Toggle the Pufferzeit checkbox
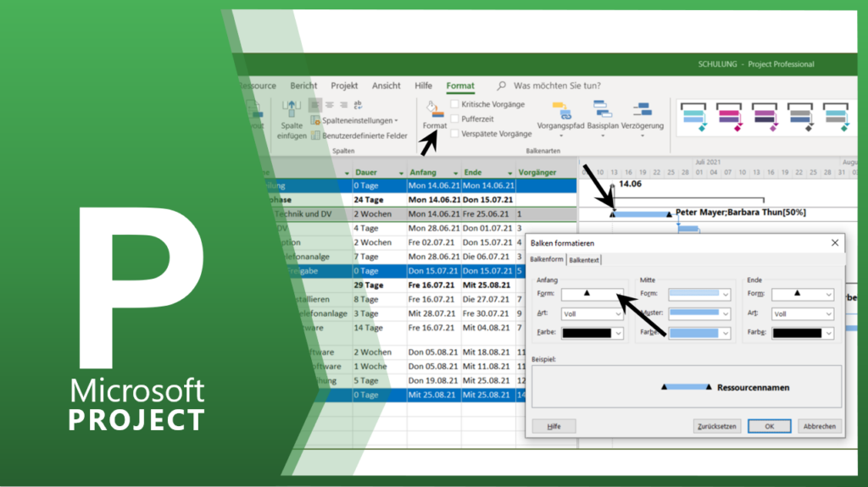This screenshot has height=487, width=868. [x=455, y=119]
